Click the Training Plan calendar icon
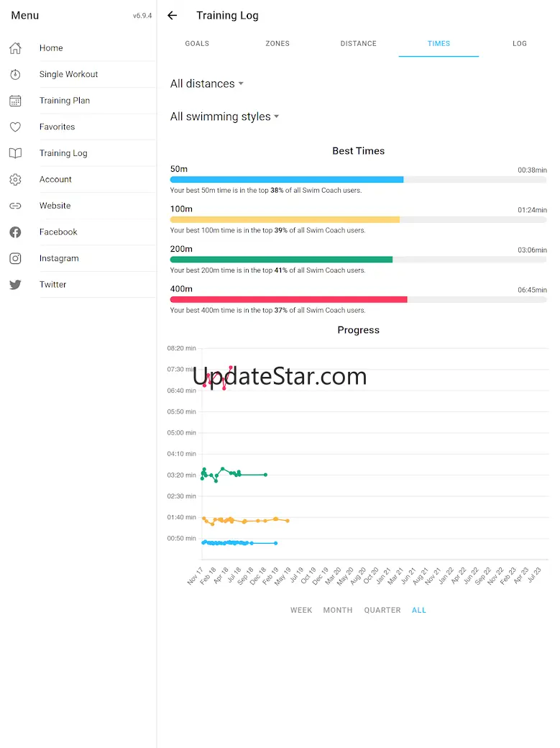 (x=15, y=101)
